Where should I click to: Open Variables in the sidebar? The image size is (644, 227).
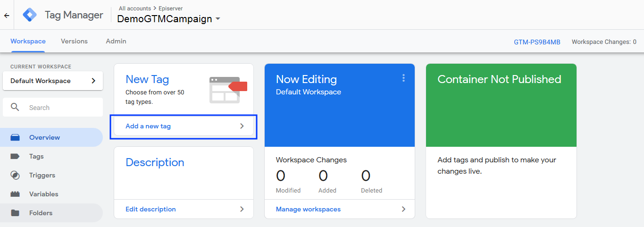coord(51,194)
